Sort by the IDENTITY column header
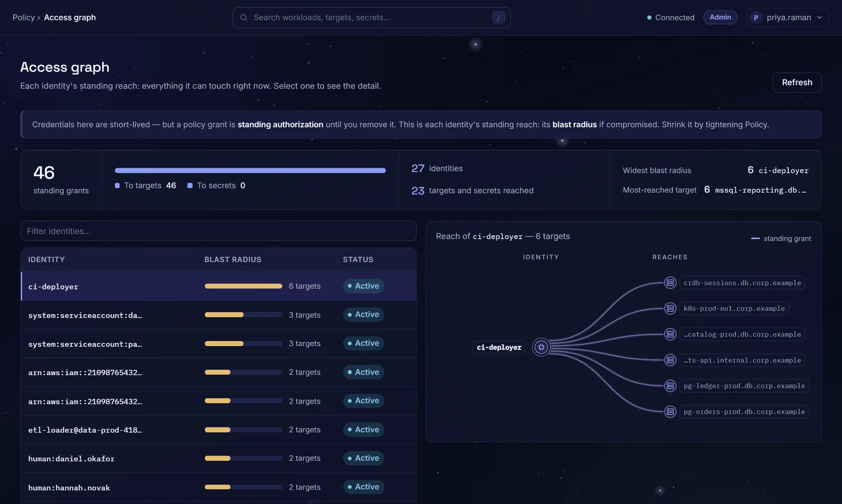The width and height of the screenshot is (842, 504). coord(46,259)
